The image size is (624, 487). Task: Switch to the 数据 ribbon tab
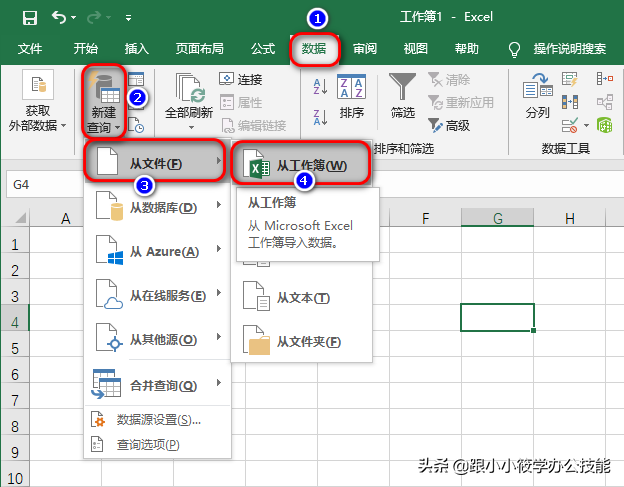[x=314, y=49]
